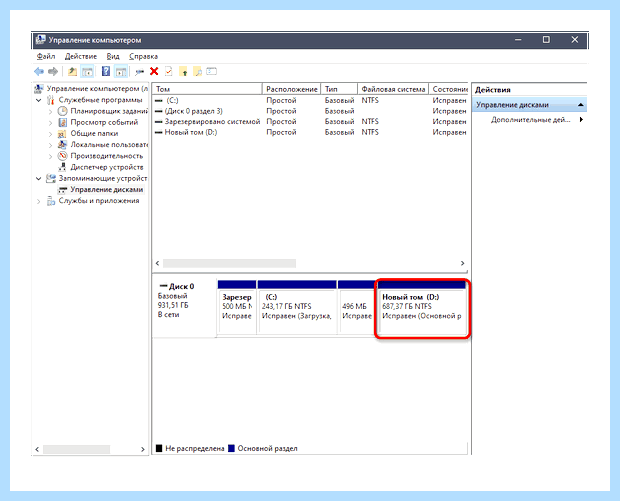
Task: Click the Состояние column header
Action: (449, 89)
